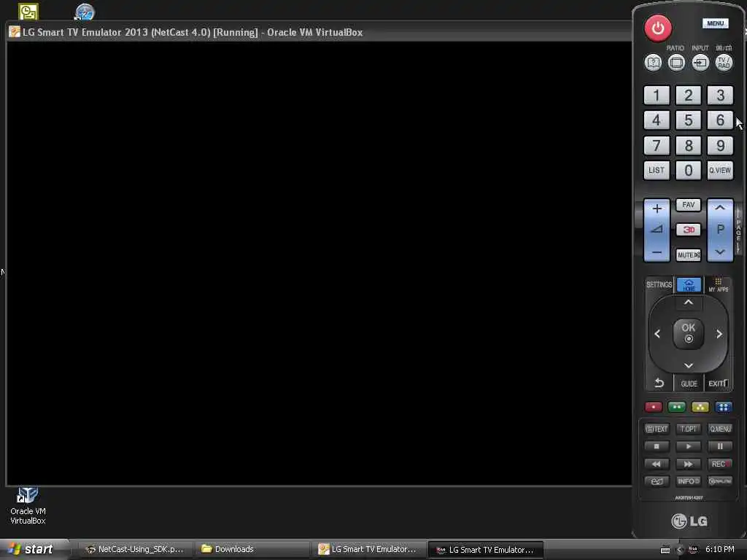The image size is (747, 560).
Task: Click number 9 on the remote keypad
Action: [720, 145]
